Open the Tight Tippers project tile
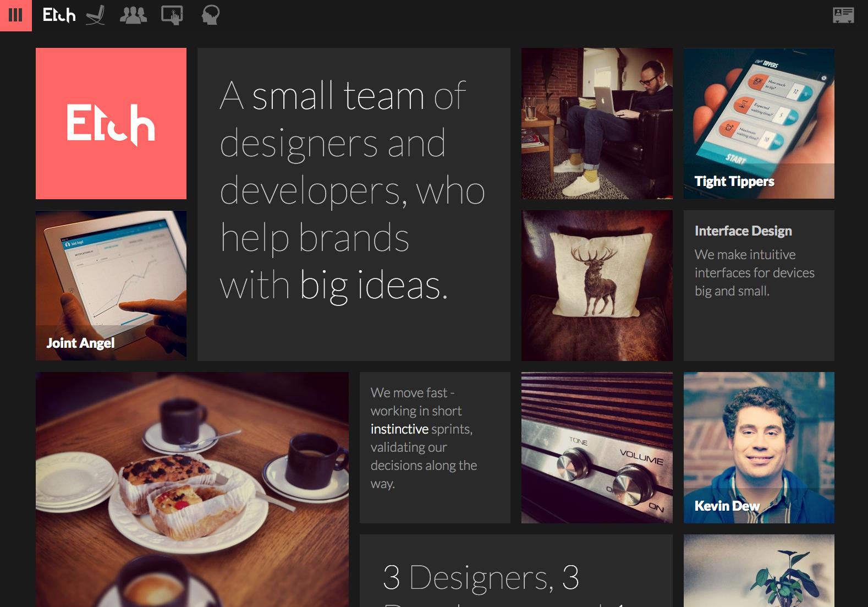The height and width of the screenshot is (607, 868). coord(759,123)
